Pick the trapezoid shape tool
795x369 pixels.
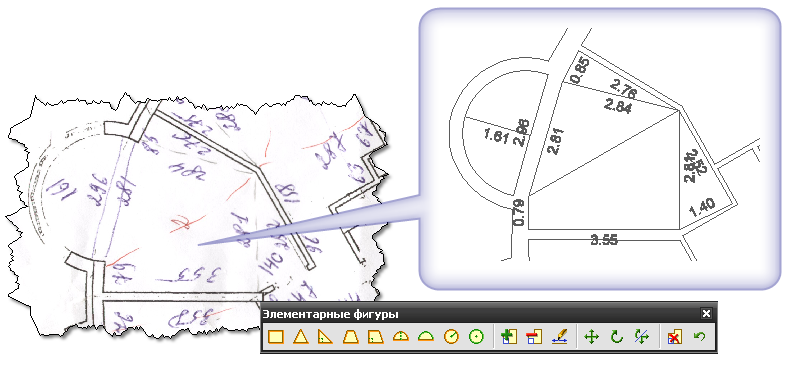(x=351, y=337)
